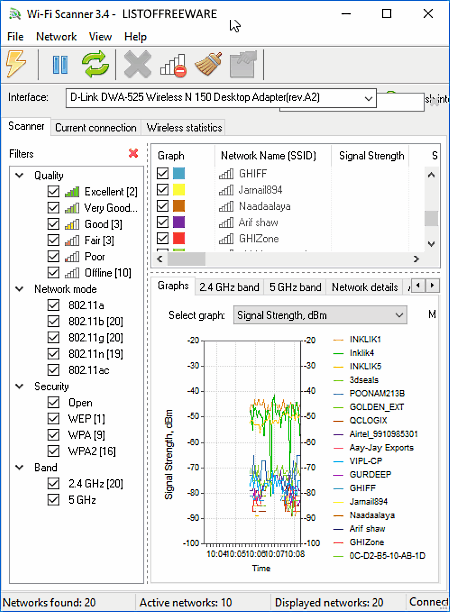
Task: Click the gray X delete toolbar icon
Action: click(x=137, y=64)
